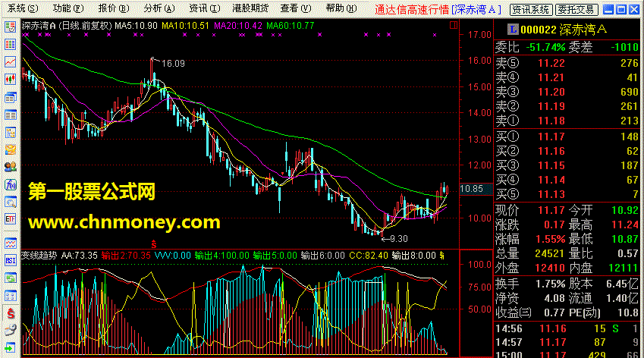644x358 pixels.
Task: Click the self-selected stock list icon with checkmark
Action: [11, 27]
